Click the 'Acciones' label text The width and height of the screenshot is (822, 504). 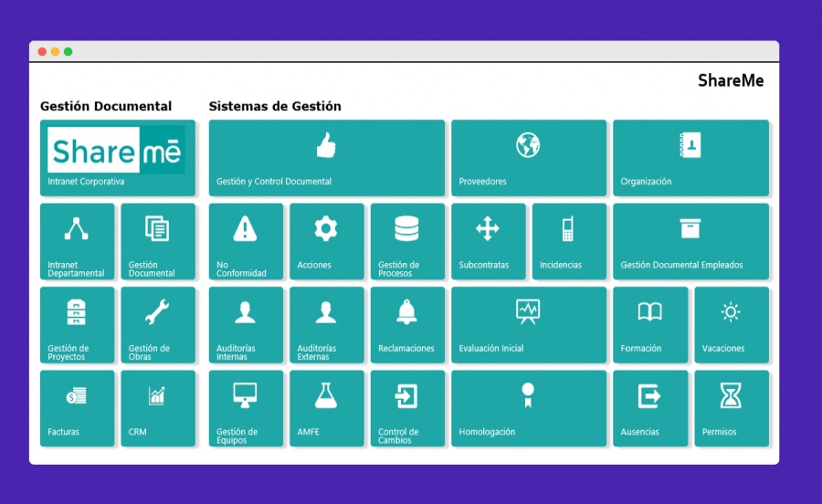click(314, 265)
